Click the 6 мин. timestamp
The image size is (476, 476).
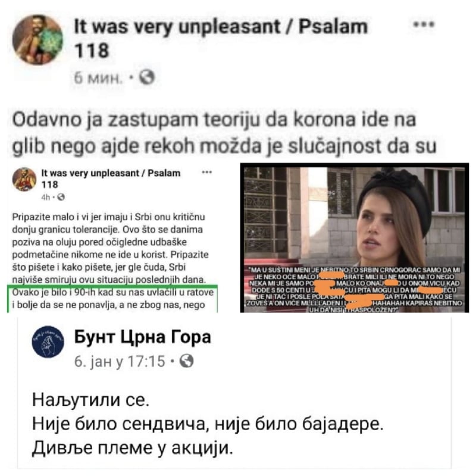click(97, 79)
